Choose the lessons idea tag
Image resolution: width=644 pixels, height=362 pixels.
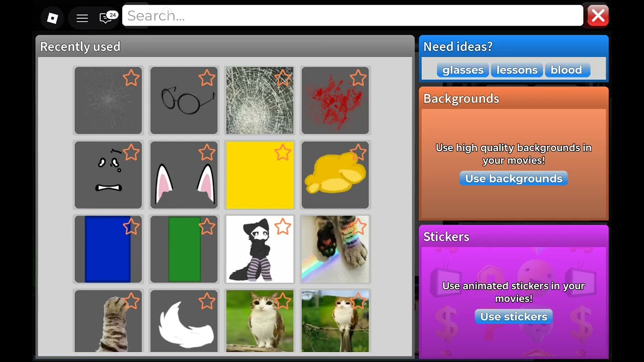[x=517, y=70]
